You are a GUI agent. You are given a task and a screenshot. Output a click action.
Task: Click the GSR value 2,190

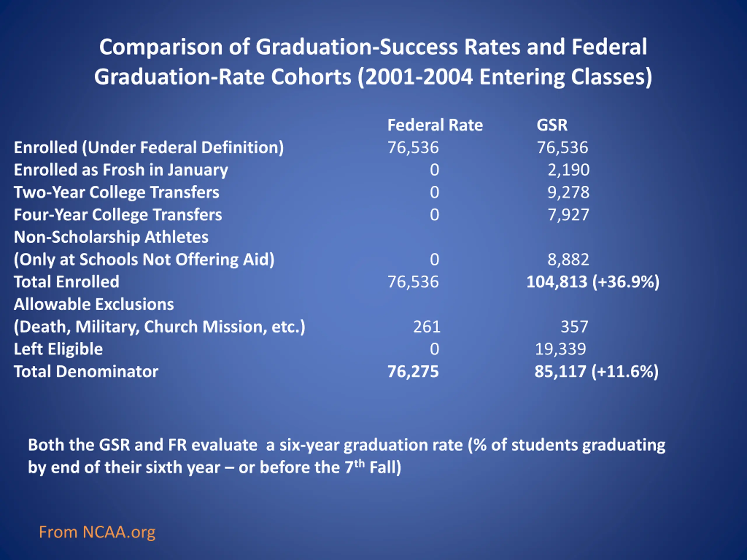point(568,170)
